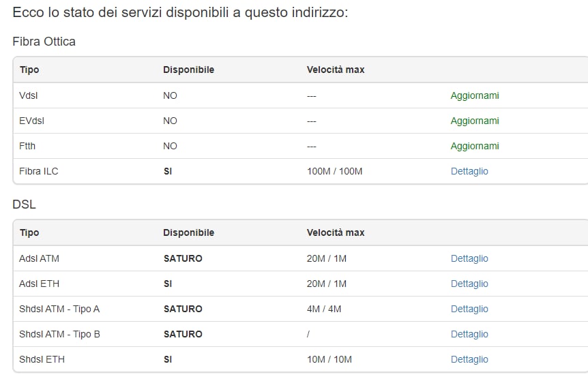Click Aggiornami link for Ftth row
Screen dimensions: 588x379
pos(475,146)
